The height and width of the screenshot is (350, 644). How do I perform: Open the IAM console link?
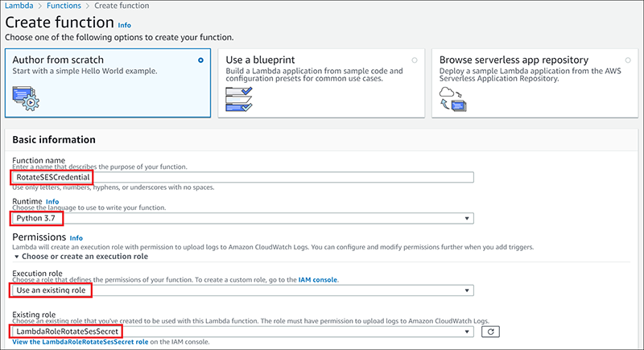pyautogui.click(x=318, y=280)
